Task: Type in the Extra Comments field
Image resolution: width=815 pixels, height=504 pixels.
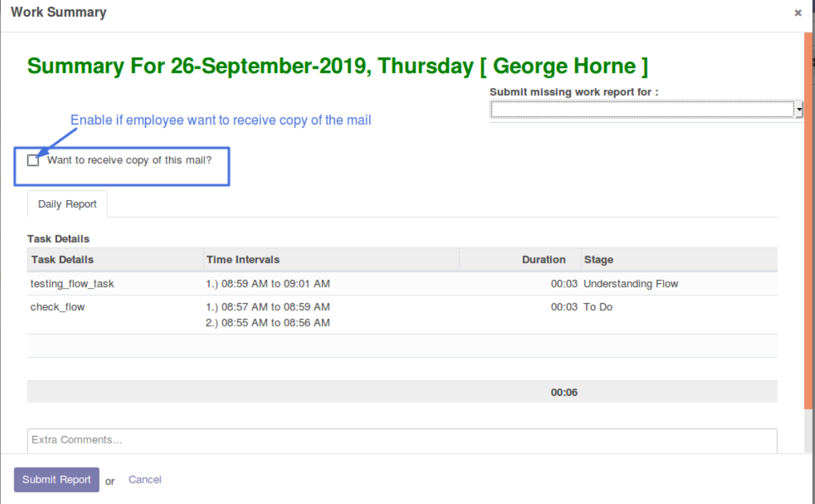Action: [402, 440]
